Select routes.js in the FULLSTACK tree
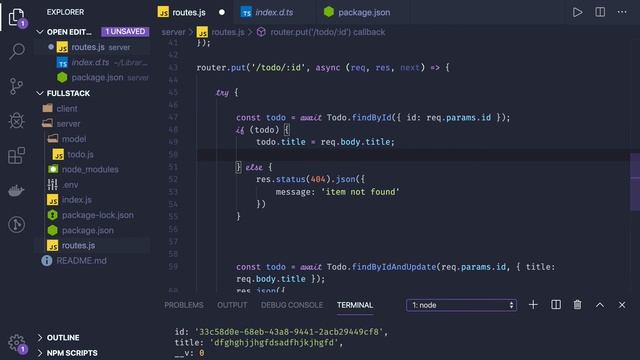 pyautogui.click(x=78, y=245)
